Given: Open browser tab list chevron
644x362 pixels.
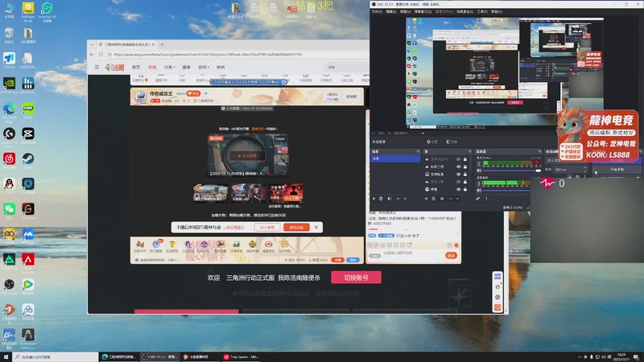Looking at the screenshot, I should (x=92, y=44).
